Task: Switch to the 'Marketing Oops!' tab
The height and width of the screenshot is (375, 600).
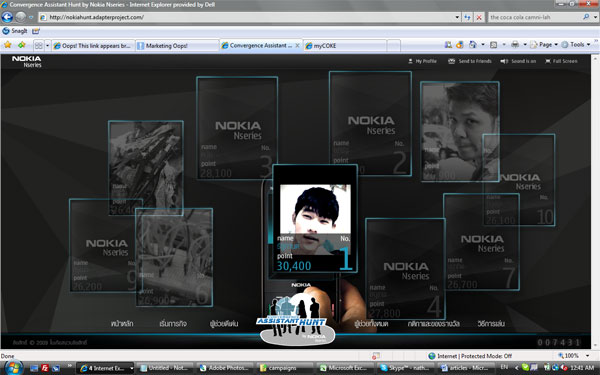Action: pyautogui.click(x=177, y=46)
